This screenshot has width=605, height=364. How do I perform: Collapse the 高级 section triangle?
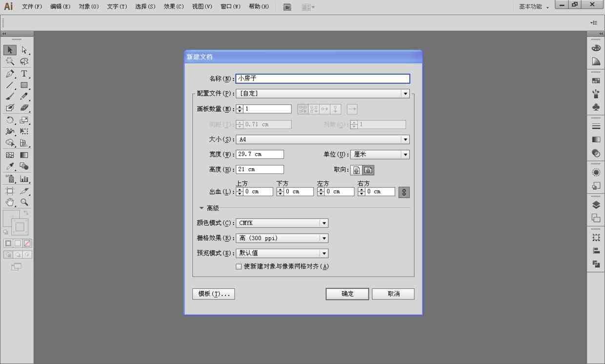(202, 208)
